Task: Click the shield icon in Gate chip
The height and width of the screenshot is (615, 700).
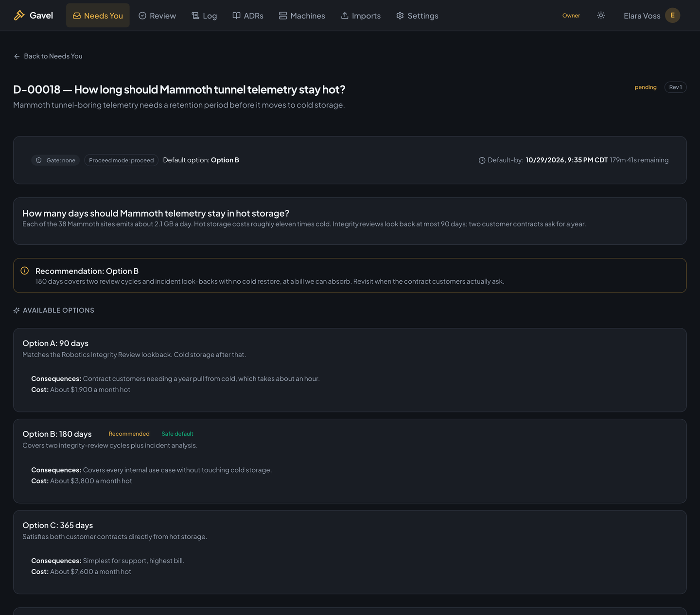Action: click(x=39, y=160)
